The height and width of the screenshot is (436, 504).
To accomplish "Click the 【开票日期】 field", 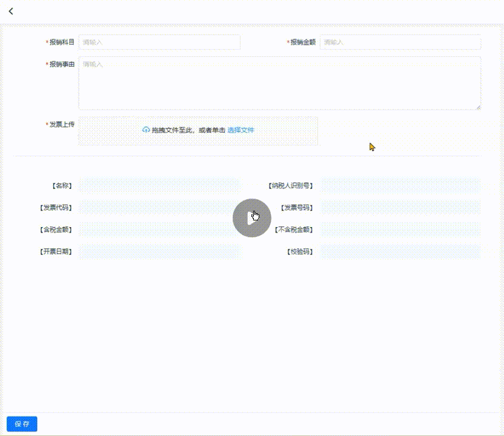I will 159,251.
